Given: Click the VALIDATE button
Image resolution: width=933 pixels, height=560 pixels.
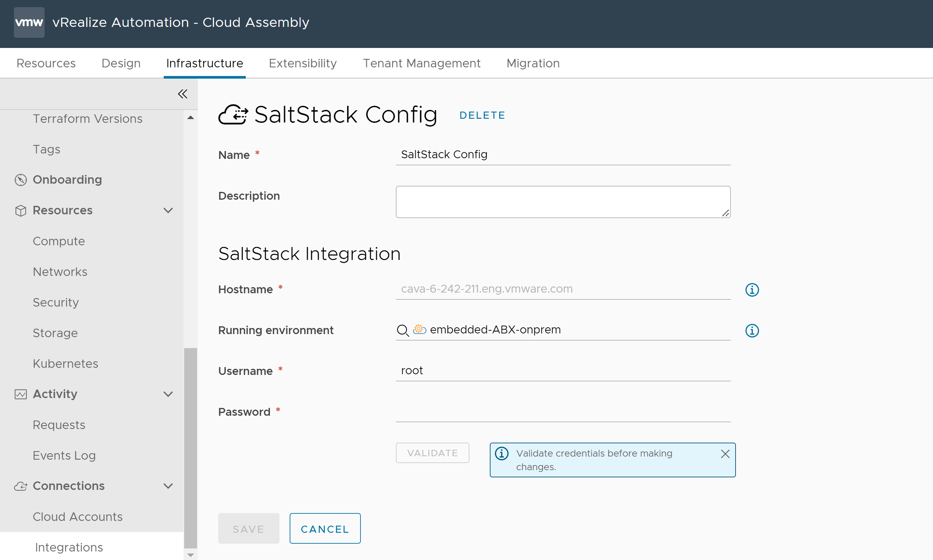Looking at the screenshot, I should (x=432, y=453).
